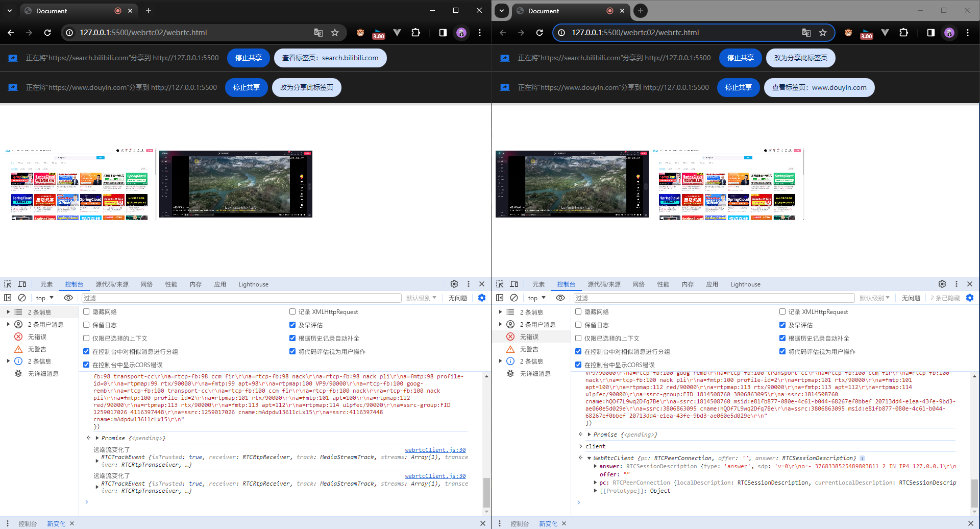Expand Promise {<pending>} in the left console
Image resolution: width=980 pixels, height=529 pixels.
click(x=97, y=438)
